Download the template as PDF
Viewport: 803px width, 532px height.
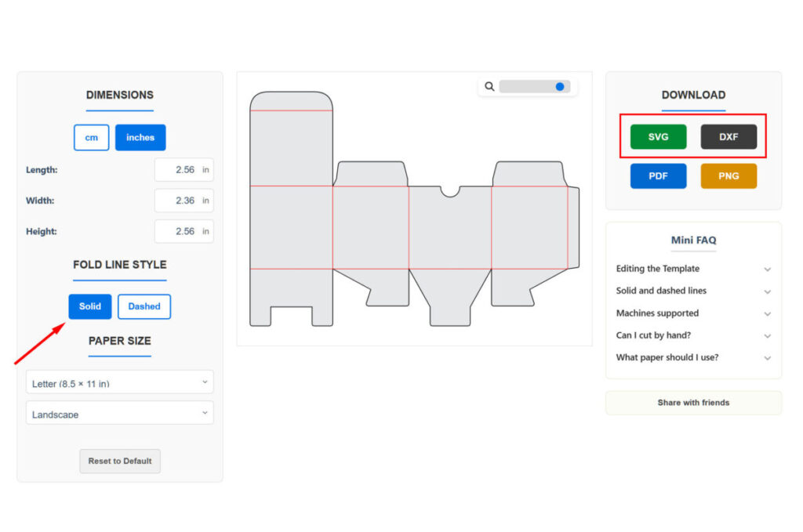(x=659, y=176)
